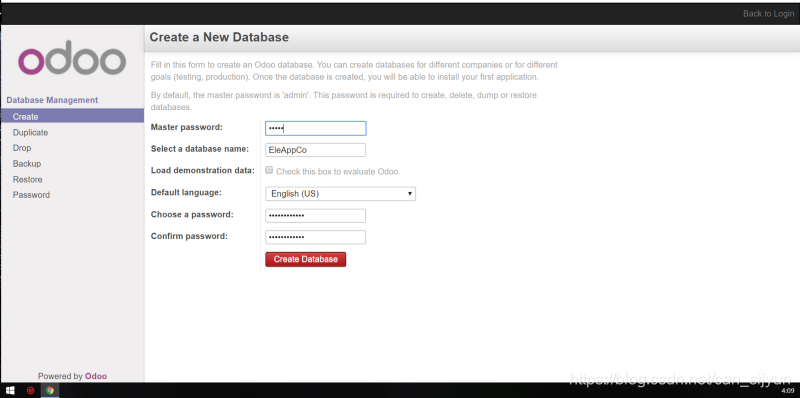The image size is (800, 398).
Task: Click the Odoo logo
Action: (x=72, y=58)
